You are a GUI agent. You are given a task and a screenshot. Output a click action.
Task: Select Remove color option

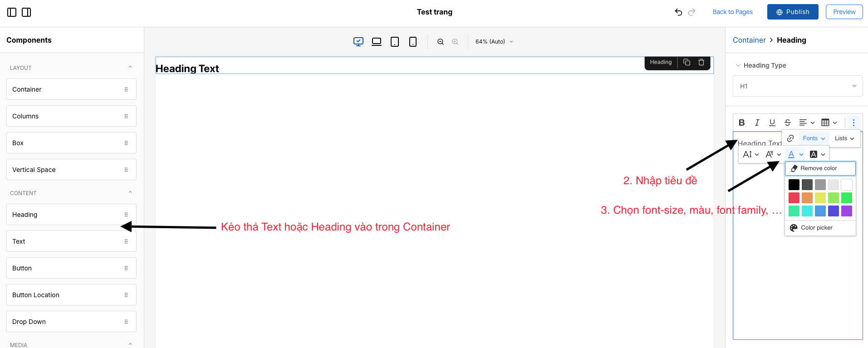tap(820, 168)
